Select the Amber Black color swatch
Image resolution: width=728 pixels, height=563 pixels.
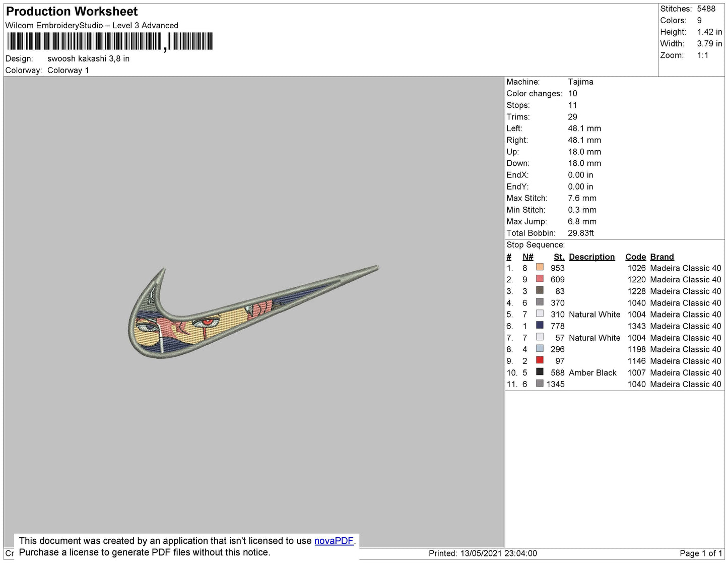click(x=540, y=371)
